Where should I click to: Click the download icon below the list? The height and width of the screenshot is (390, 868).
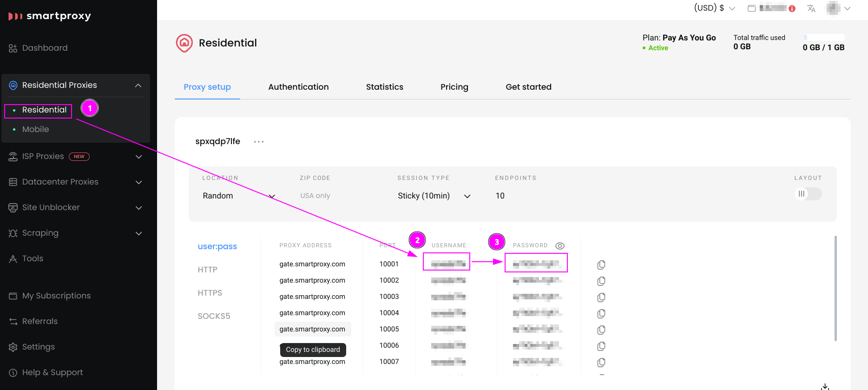pyautogui.click(x=825, y=386)
